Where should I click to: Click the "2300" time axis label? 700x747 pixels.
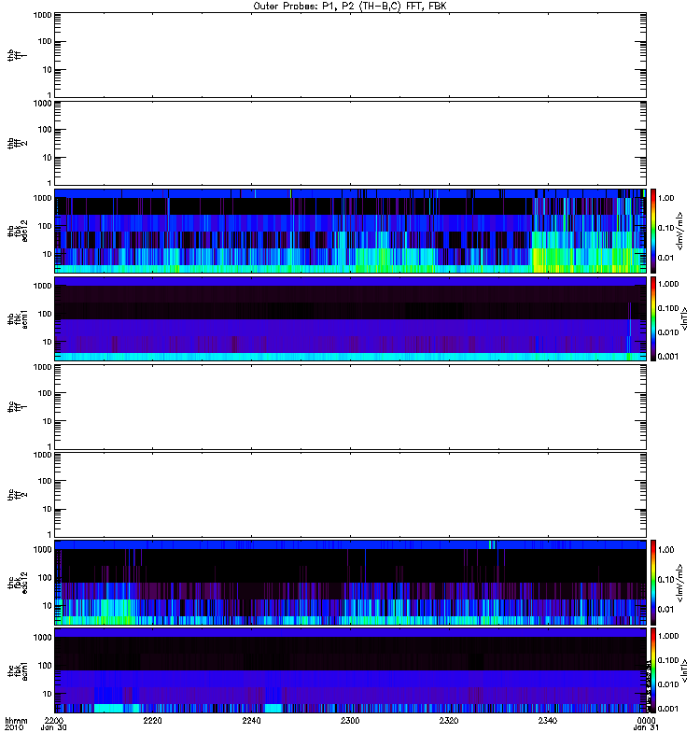point(350,720)
